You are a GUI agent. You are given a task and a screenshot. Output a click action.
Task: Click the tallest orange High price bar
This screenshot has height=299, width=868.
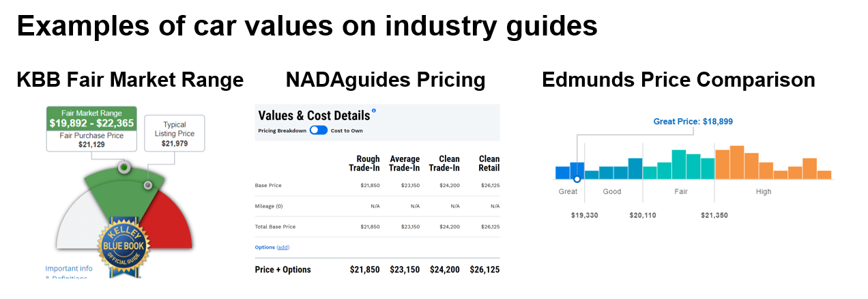click(737, 162)
